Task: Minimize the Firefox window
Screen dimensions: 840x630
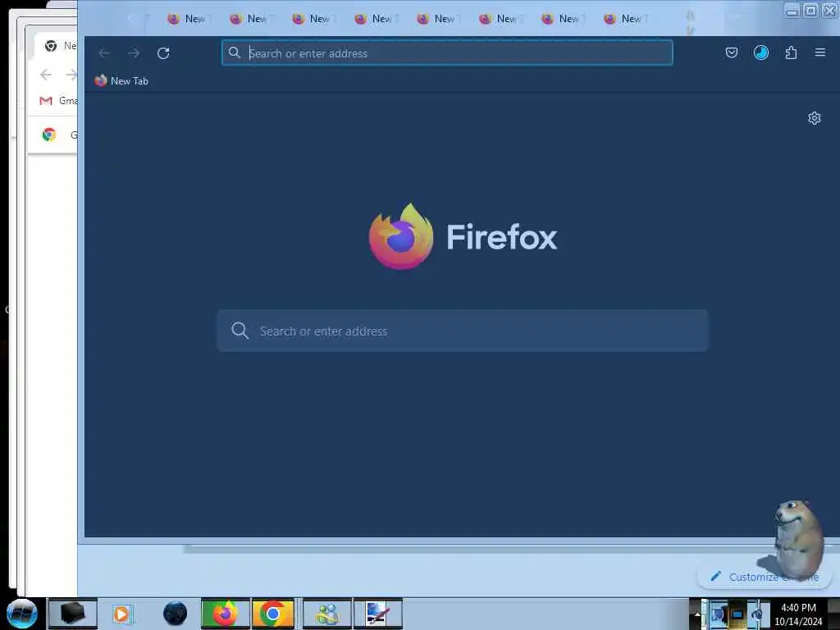Action: [792, 11]
